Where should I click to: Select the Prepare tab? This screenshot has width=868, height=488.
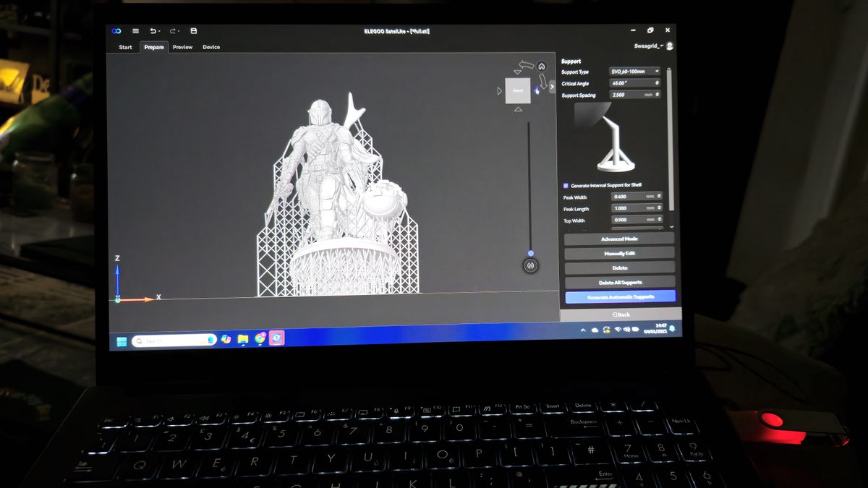click(x=154, y=48)
